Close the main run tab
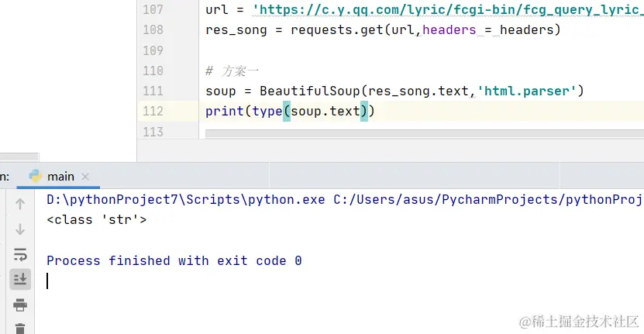 click(x=85, y=177)
